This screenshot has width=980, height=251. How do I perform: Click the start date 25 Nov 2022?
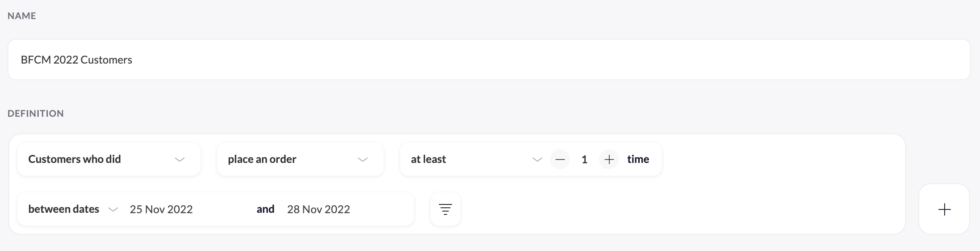[161, 209]
